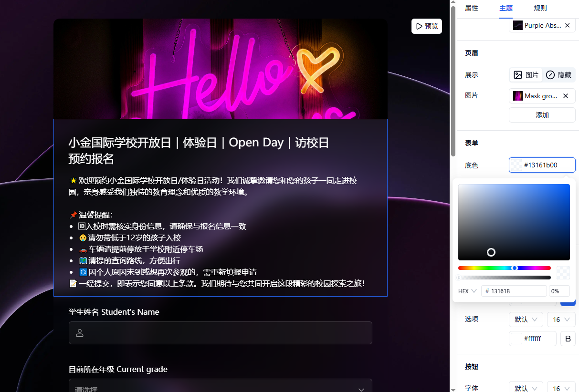Click the Purple Abs background thumbnail
The height and width of the screenshot is (392, 579).
click(517, 25)
